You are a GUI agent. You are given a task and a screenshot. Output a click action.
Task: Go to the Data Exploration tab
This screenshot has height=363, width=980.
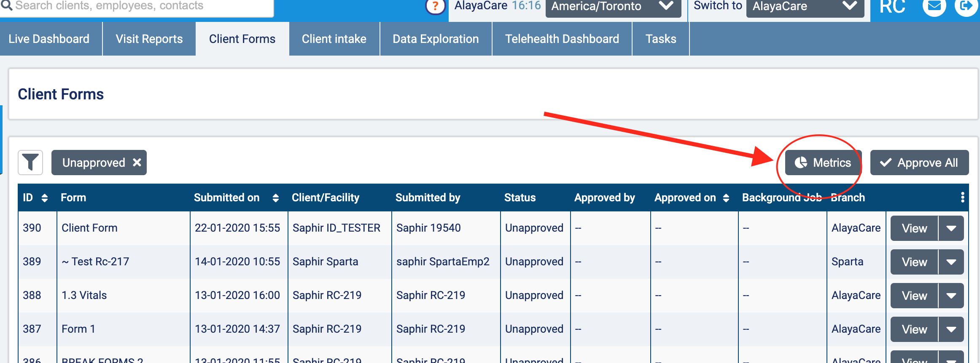pos(436,39)
